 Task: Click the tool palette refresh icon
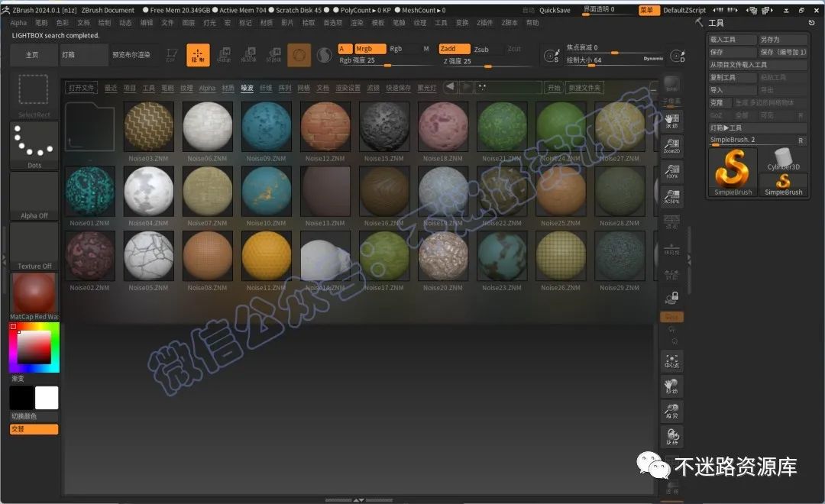coord(811,23)
